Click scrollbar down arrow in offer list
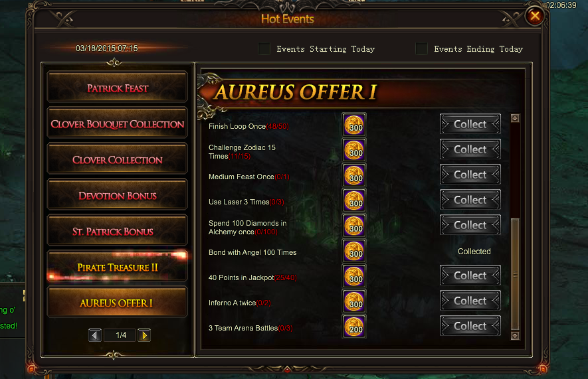 tap(515, 336)
